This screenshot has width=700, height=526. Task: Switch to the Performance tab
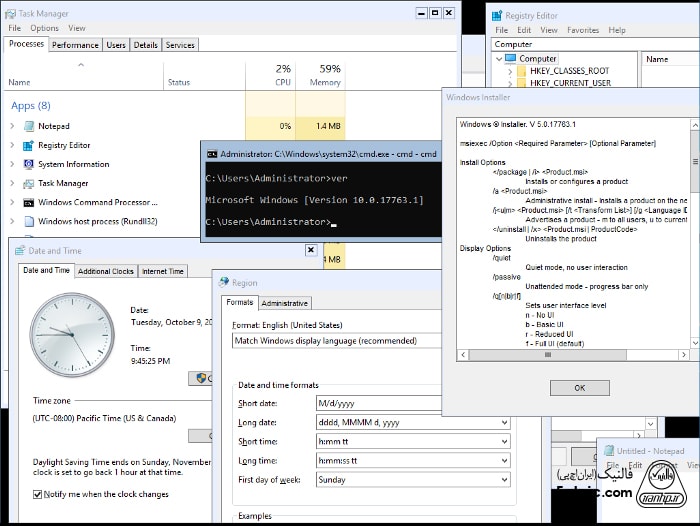pyautogui.click(x=75, y=45)
